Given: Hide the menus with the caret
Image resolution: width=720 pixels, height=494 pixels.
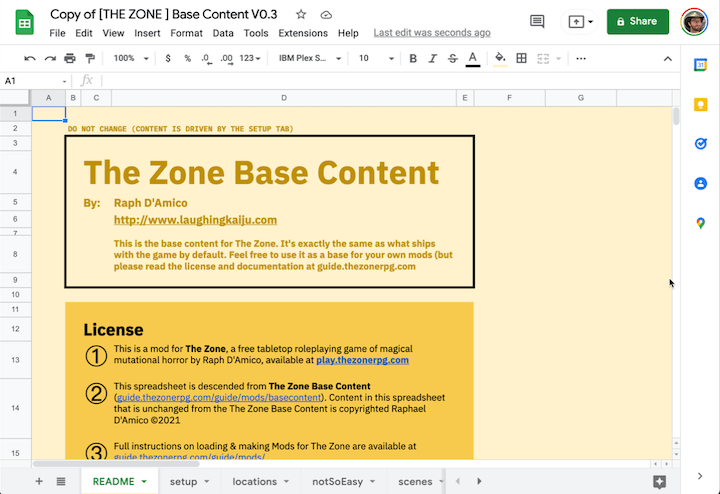Looking at the screenshot, I should click(668, 59).
